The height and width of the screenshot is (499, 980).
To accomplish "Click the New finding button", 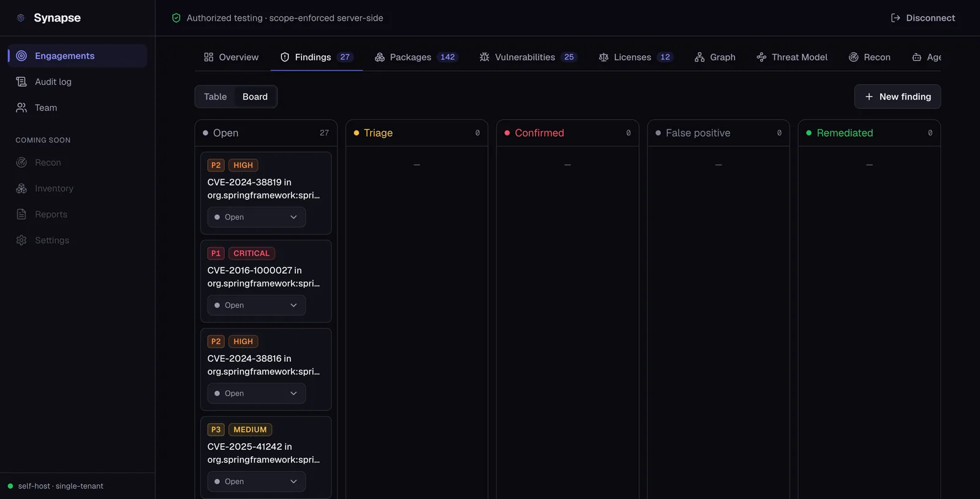I will point(897,97).
